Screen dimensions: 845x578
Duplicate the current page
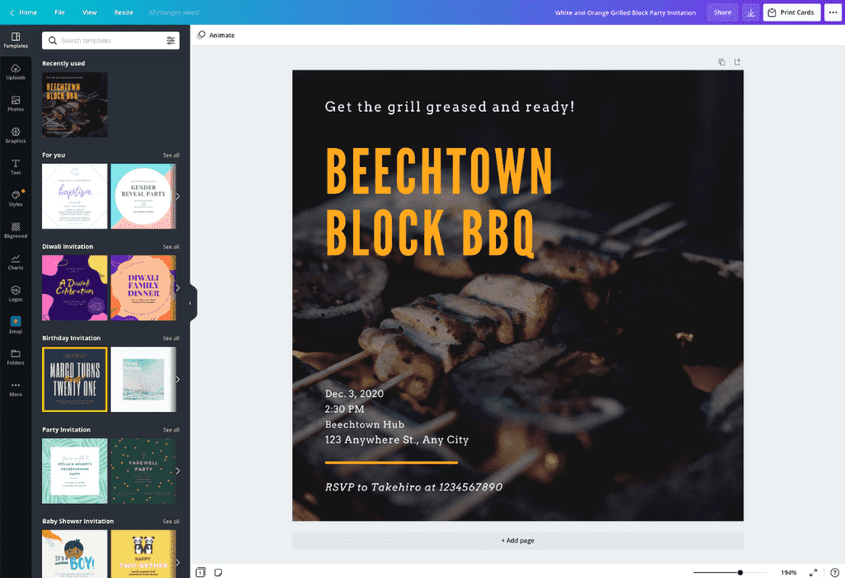coord(722,61)
